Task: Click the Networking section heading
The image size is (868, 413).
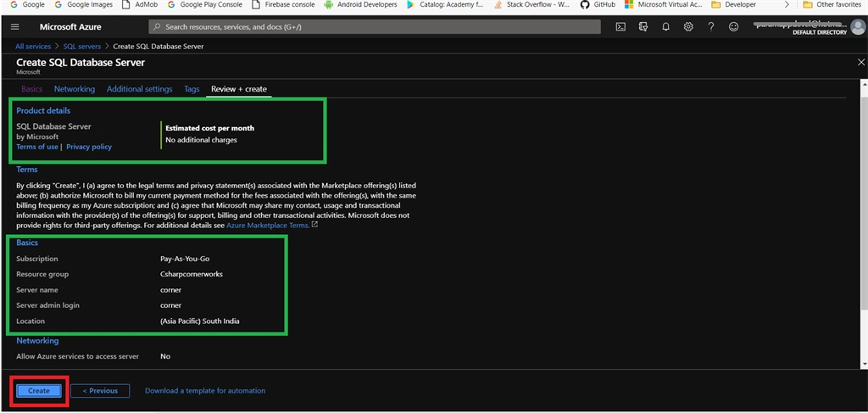Action: (37, 341)
